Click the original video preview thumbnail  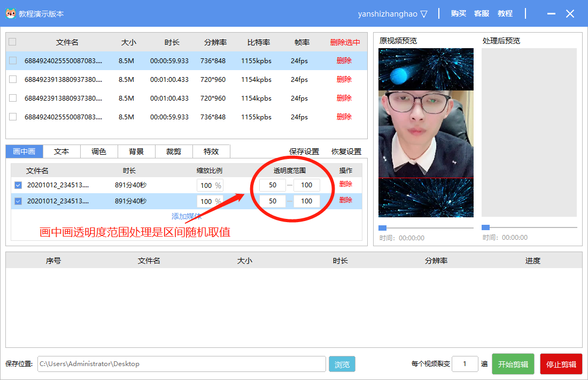pos(426,133)
